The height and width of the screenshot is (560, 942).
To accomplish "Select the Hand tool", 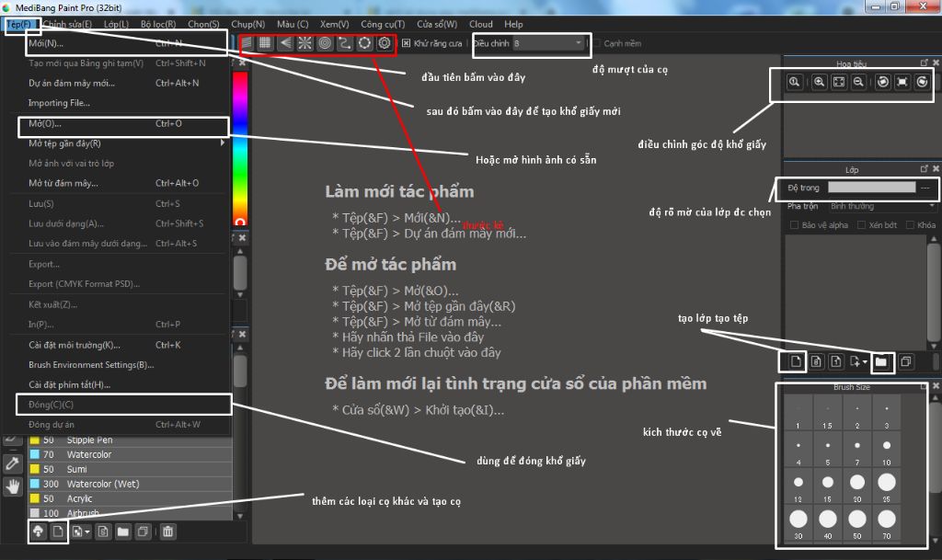I will 13,486.
